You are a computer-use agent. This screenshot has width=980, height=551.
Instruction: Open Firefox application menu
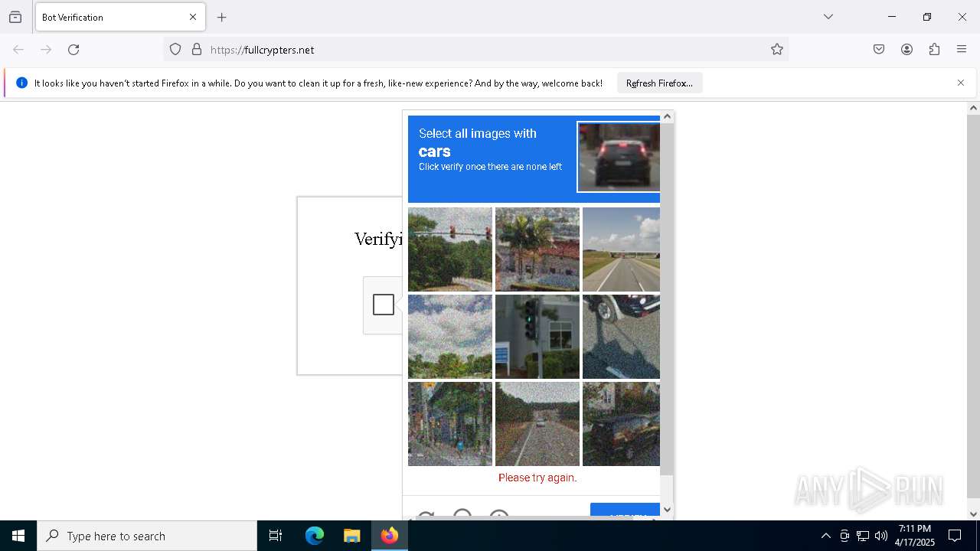click(x=962, y=50)
